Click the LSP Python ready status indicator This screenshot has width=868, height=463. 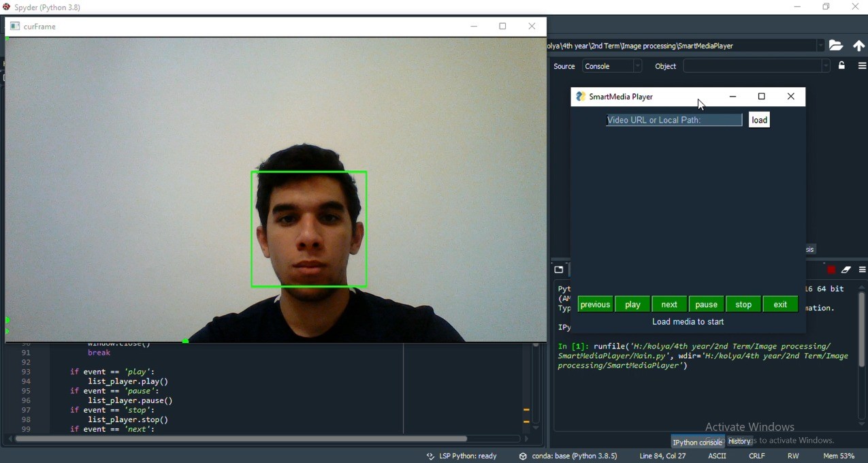[x=468, y=456]
